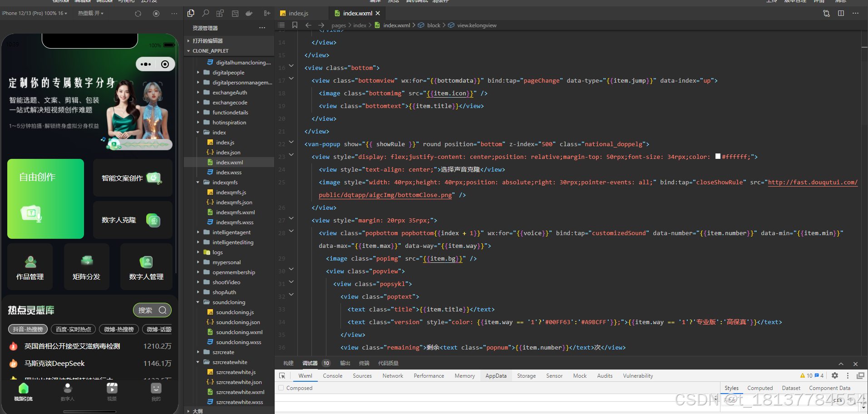Open the iPhone 12/13 Pro device dropdown
The image size is (868, 414).
pyautogui.click(x=35, y=14)
